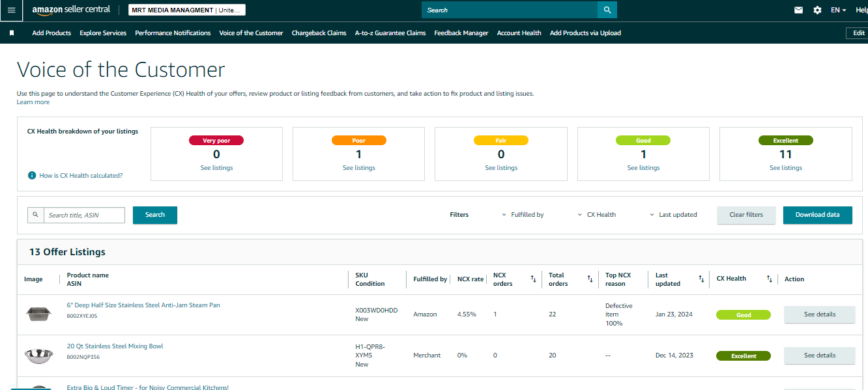Click the Steam Pan product thumbnail
The height and width of the screenshot is (390, 868).
coord(38,314)
